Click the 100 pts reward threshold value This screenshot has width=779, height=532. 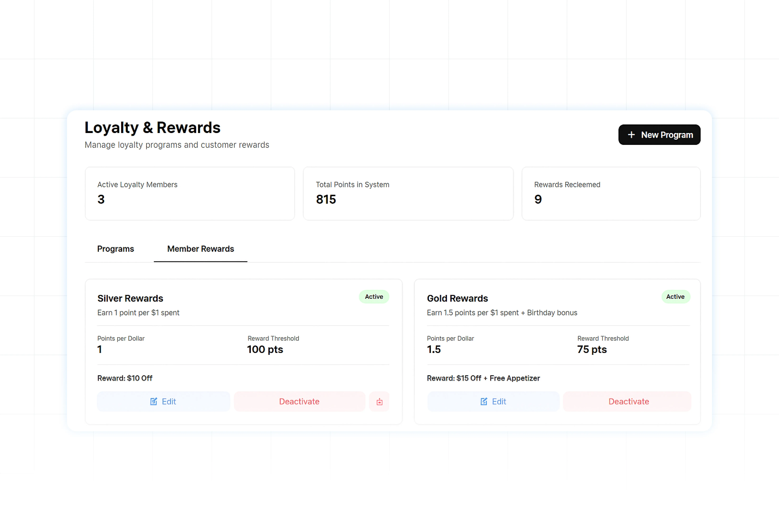265,349
